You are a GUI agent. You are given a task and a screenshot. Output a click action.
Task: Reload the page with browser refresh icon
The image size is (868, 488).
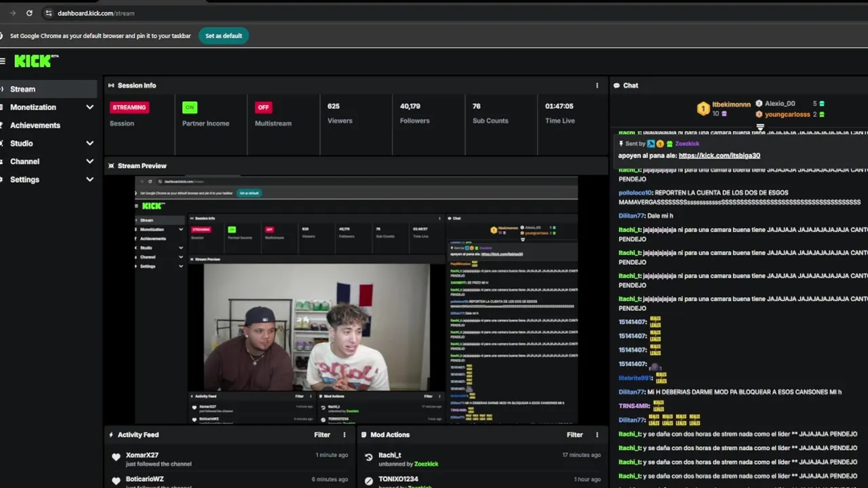(29, 13)
